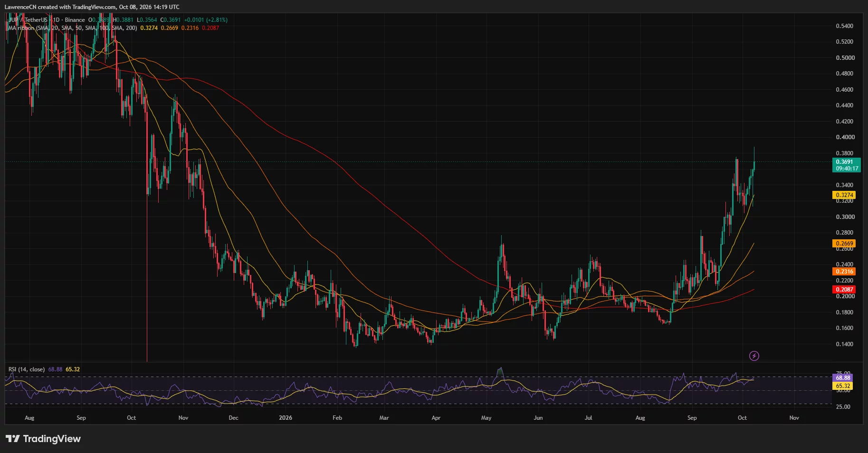Open the MA ribbon indicator legend
868x453 pixels.
pos(73,28)
